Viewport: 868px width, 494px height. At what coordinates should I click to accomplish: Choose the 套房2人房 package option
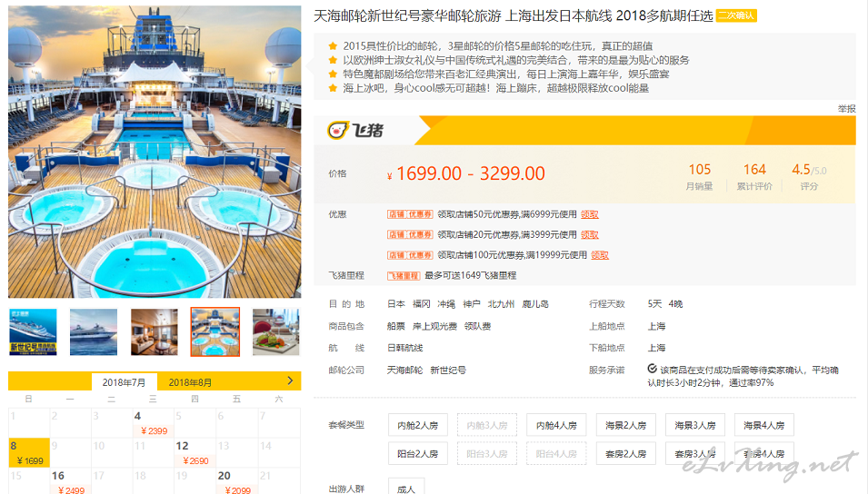[625, 454]
